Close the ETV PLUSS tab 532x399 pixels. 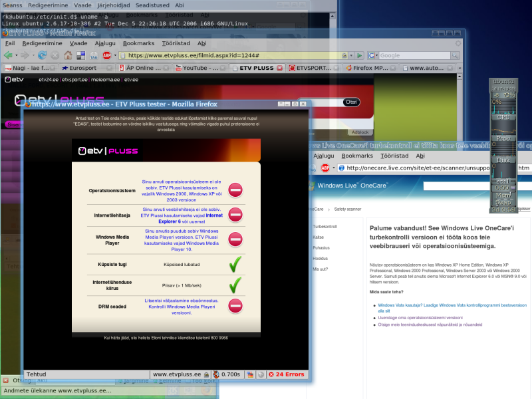tap(279, 68)
